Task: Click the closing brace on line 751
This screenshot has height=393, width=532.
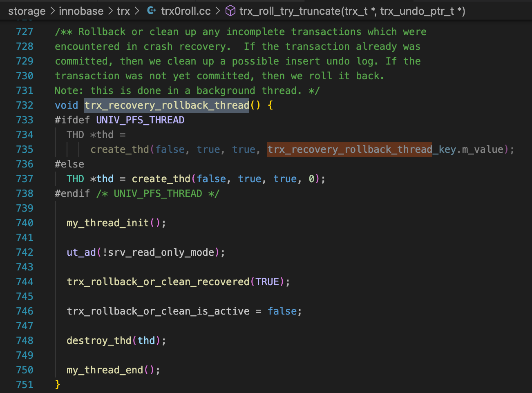Action: click(x=58, y=385)
